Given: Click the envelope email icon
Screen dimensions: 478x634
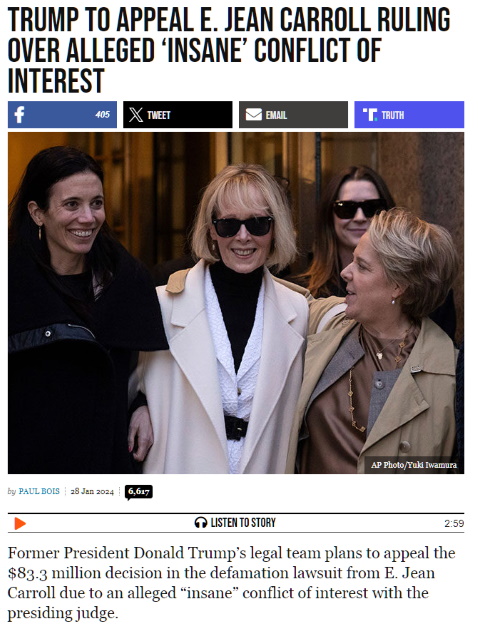Looking at the screenshot, I should (x=254, y=115).
